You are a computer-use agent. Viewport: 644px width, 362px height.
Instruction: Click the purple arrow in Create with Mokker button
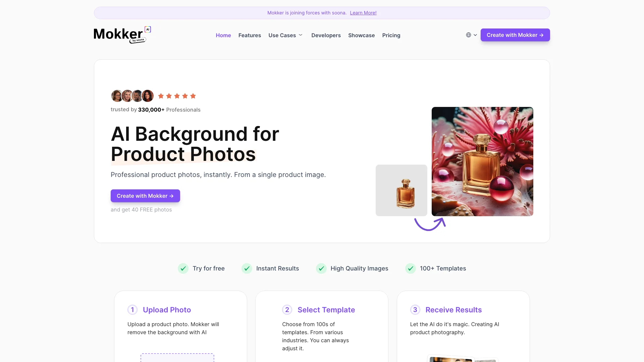(542, 35)
